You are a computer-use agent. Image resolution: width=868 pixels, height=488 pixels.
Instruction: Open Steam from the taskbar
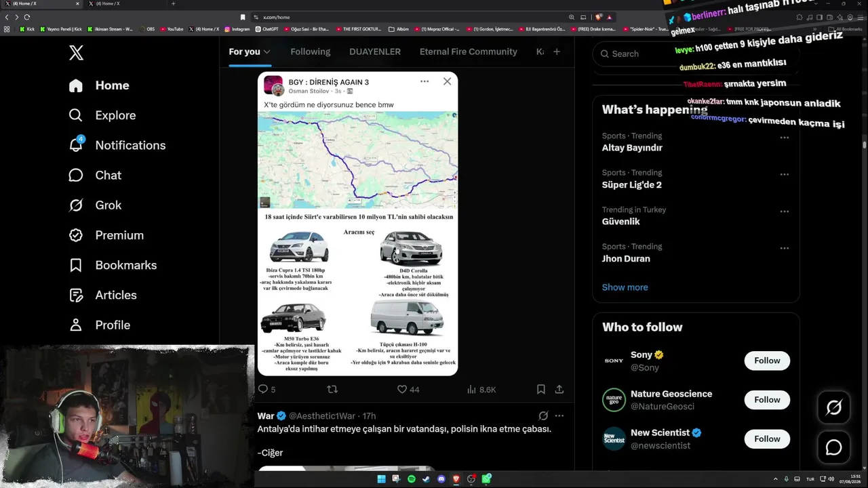(427, 479)
